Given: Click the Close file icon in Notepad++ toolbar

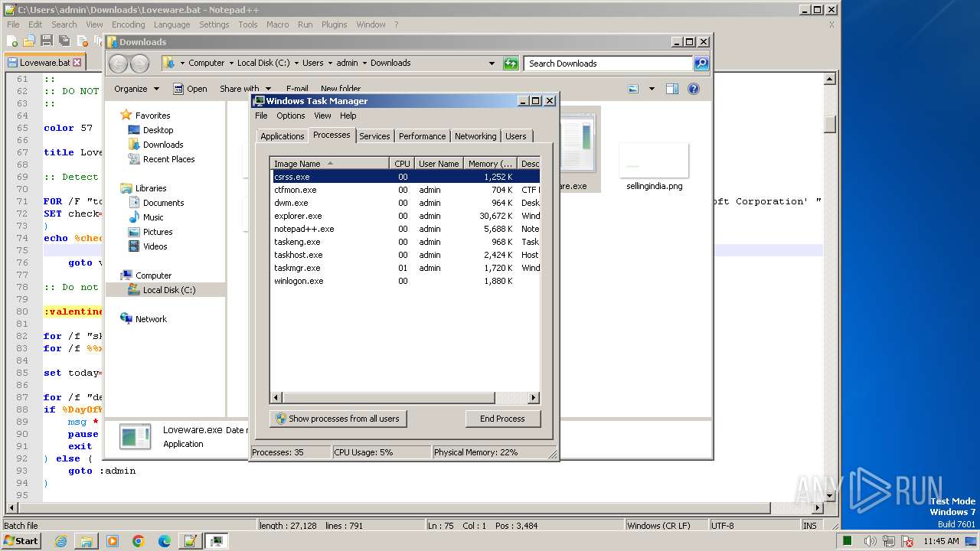Looking at the screenshot, I should pos(82,41).
